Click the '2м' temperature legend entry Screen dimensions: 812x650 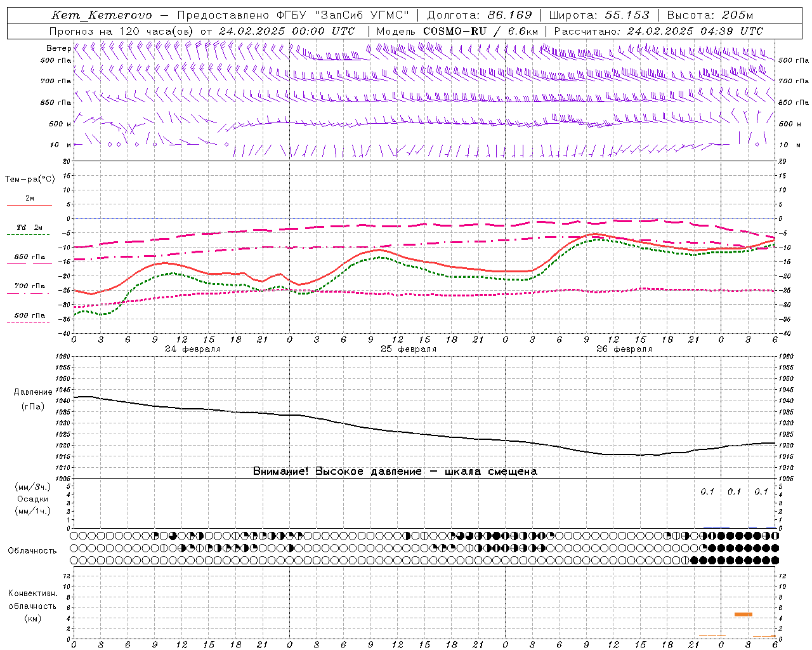tap(30, 199)
